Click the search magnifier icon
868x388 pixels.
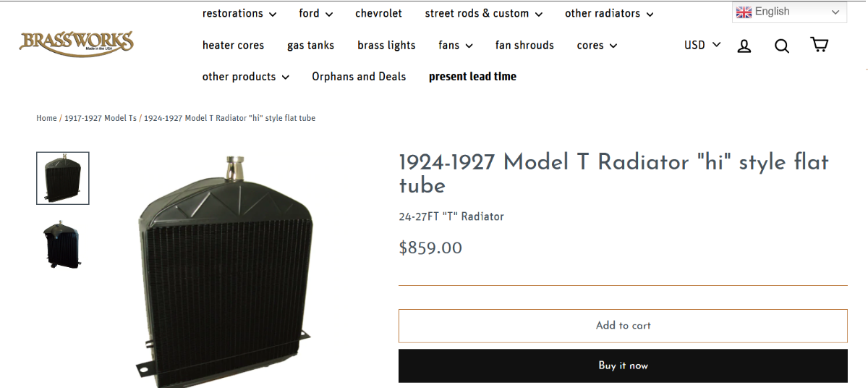(x=781, y=46)
